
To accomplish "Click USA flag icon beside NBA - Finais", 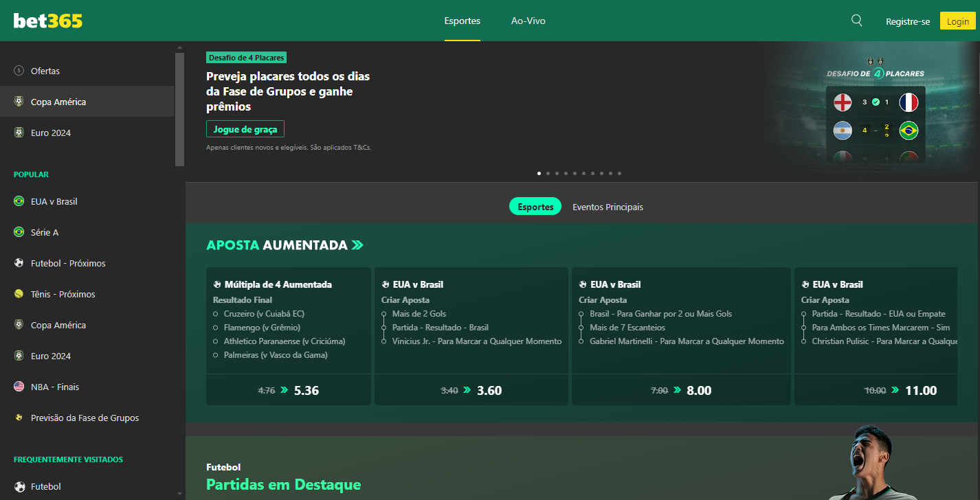I will click(19, 387).
